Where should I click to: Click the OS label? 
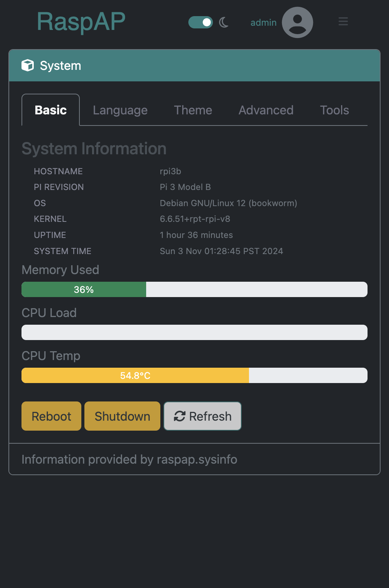point(40,203)
